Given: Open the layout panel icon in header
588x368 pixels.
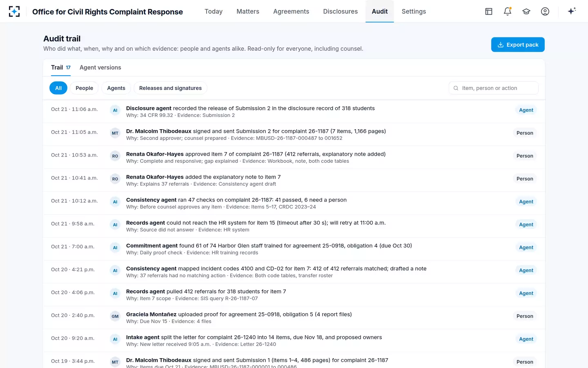Looking at the screenshot, I should tap(489, 11).
